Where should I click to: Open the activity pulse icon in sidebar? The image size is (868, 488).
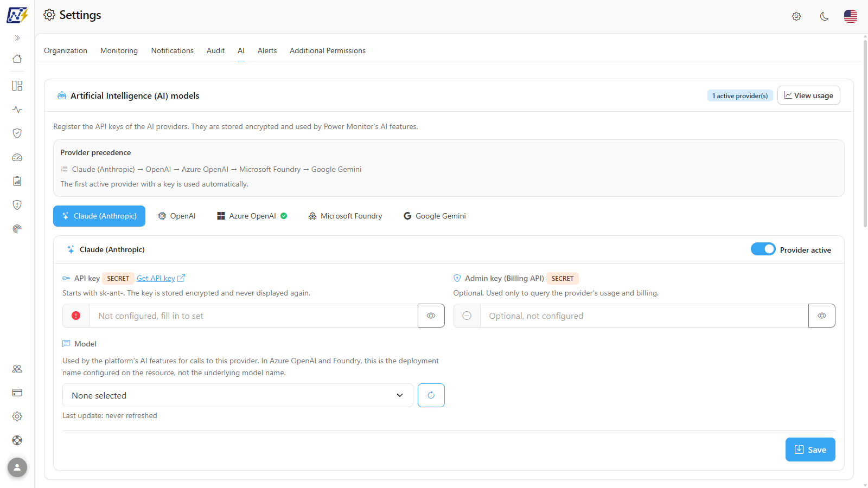click(17, 110)
